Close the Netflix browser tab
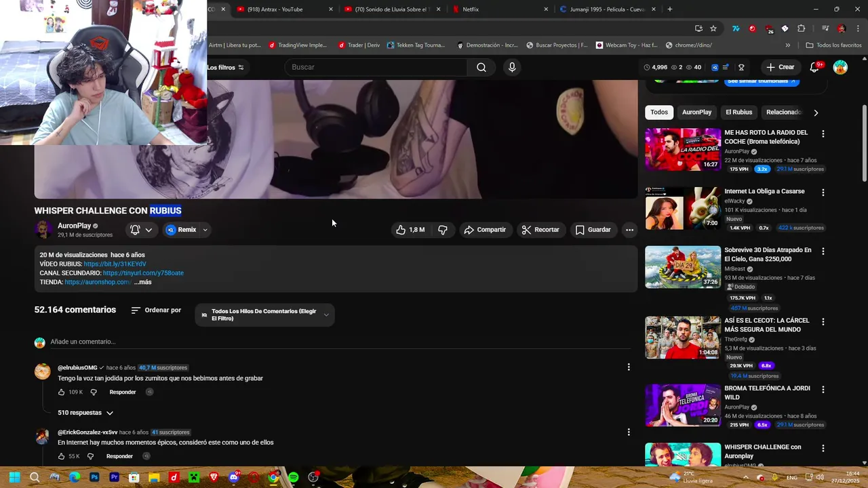This screenshot has height=488, width=868. click(x=546, y=9)
